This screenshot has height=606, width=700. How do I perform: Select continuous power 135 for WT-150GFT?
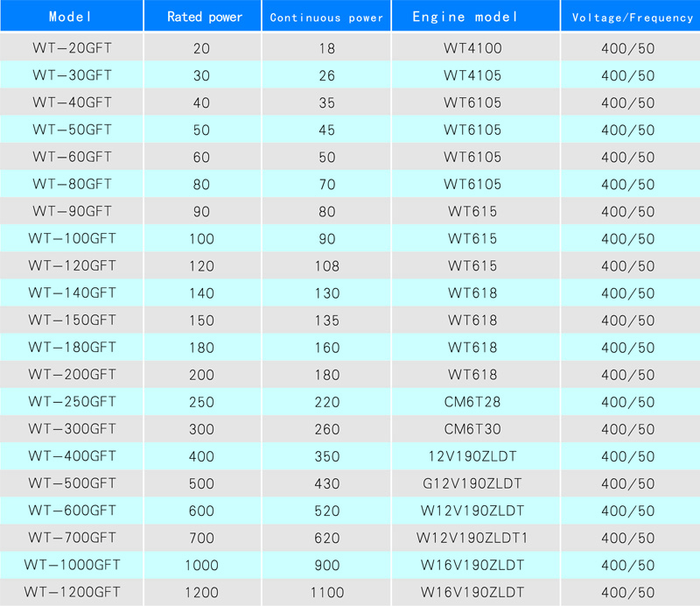[326, 320]
